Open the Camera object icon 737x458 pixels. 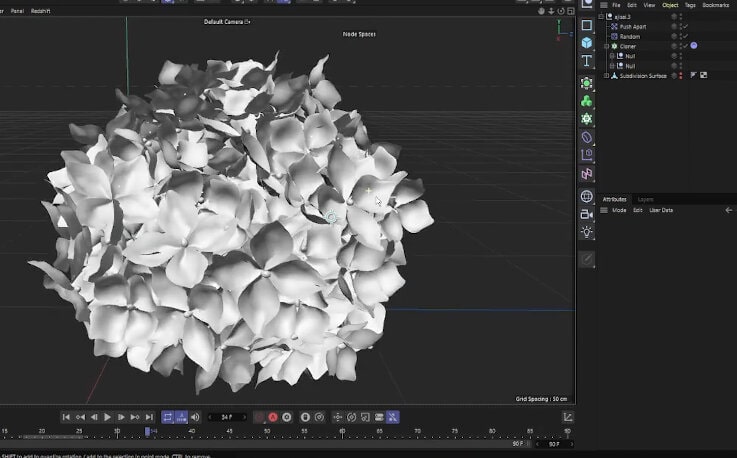coord(587,214)
